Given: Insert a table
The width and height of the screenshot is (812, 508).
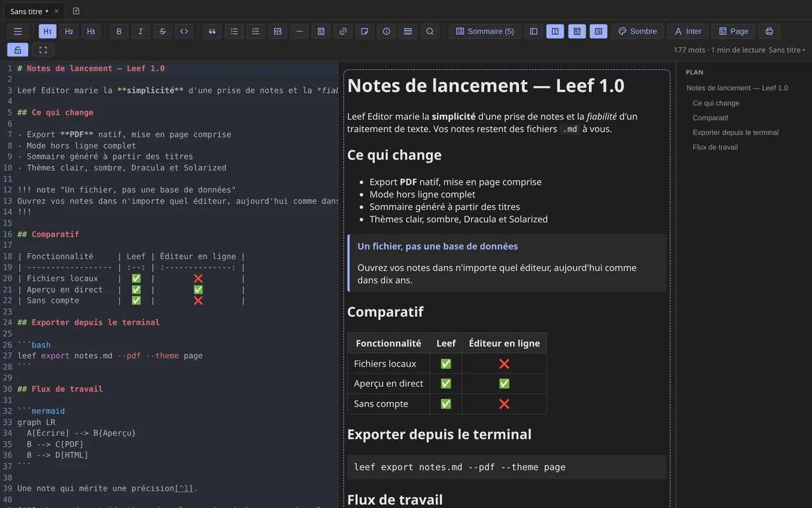Looking at the screenshot, I should [408, 31].
